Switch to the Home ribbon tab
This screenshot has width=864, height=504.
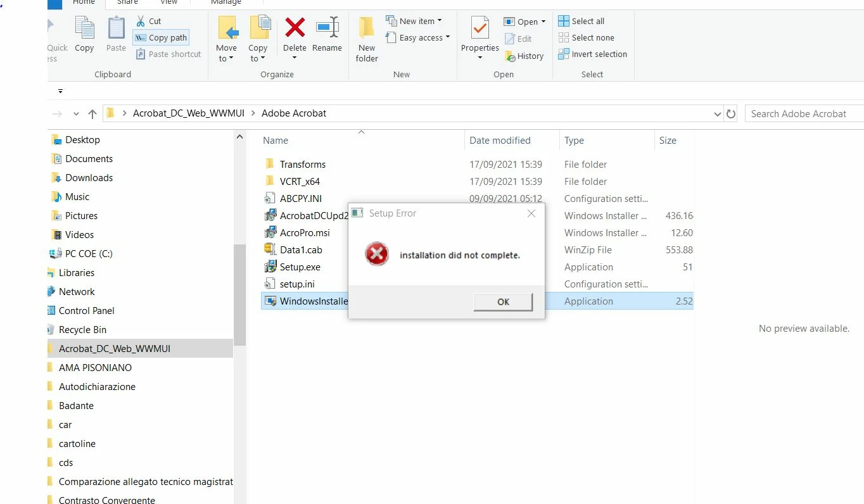(x=84, y=3)
